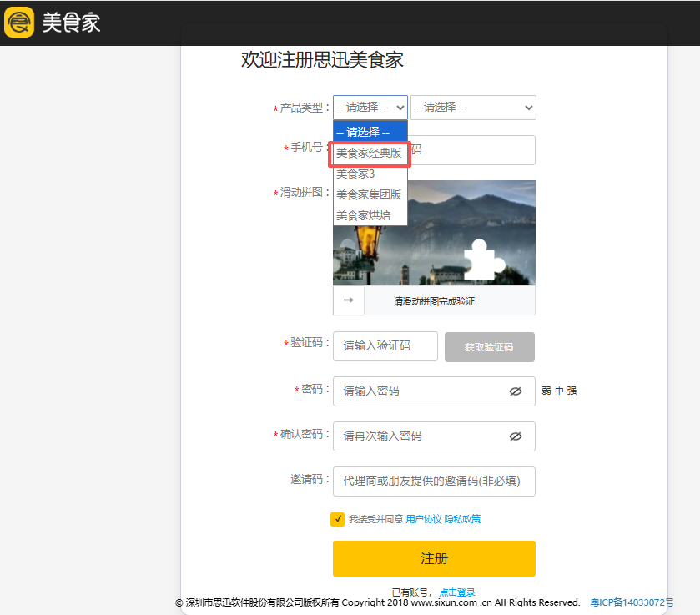
Task: Select 美食家经典版 from the dropdown list
Action: pos(369,154)
